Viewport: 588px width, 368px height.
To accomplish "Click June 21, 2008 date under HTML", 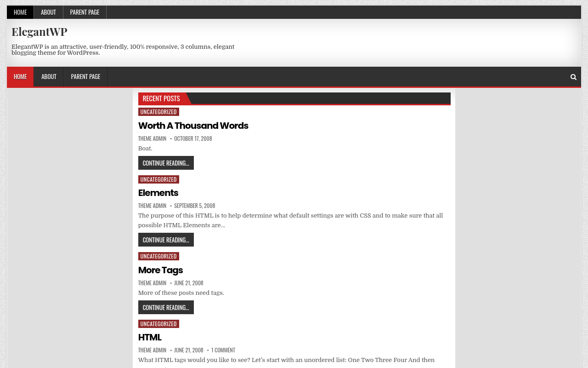I will (x=188, y=350).
